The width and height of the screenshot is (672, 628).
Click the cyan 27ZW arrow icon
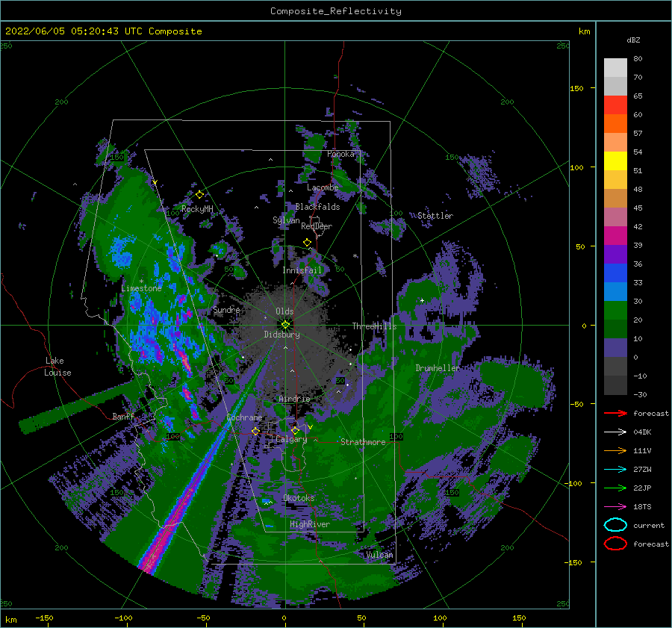click(615, 469)
